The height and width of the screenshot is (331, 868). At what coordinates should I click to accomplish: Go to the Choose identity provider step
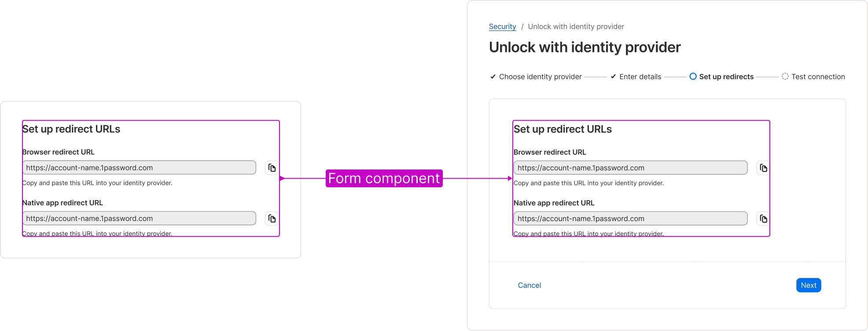click(541, 76)
